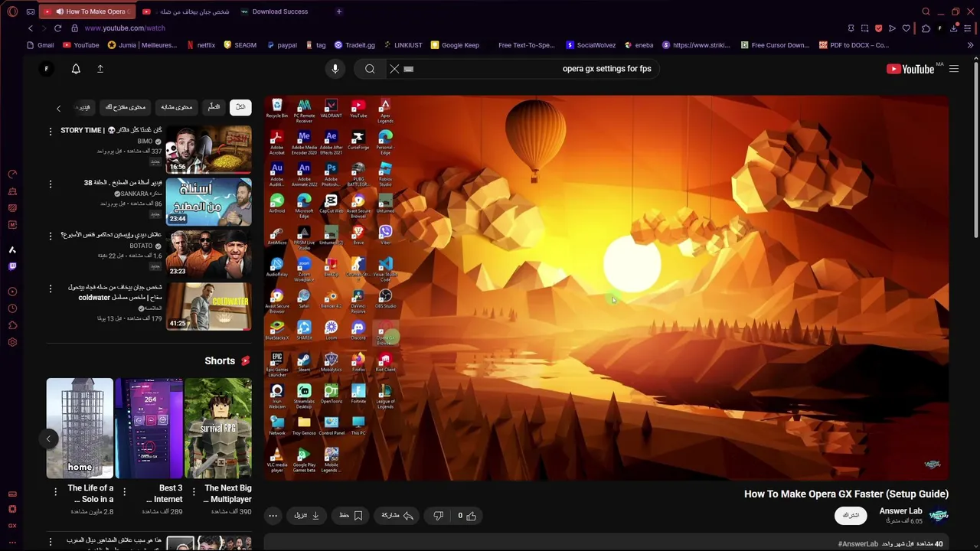
Task: Open the GX control icon at sidebar bottom
Action: click(12, 526)
